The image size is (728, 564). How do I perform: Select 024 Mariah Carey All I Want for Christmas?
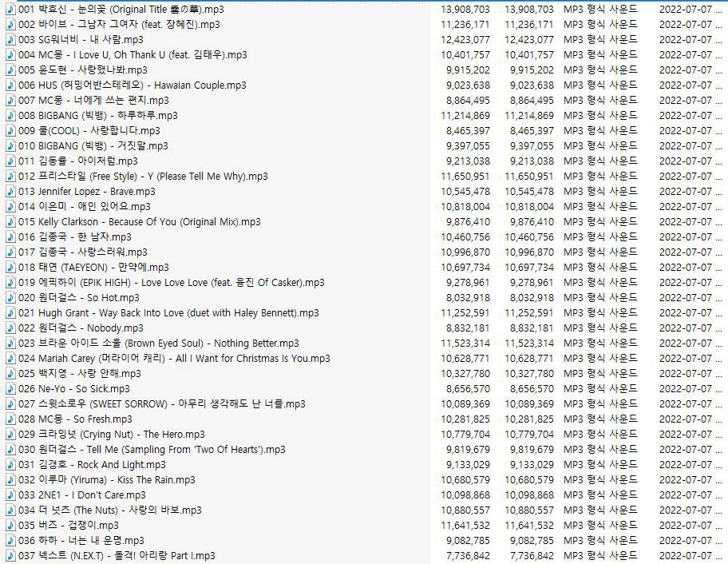coord(174,358)
